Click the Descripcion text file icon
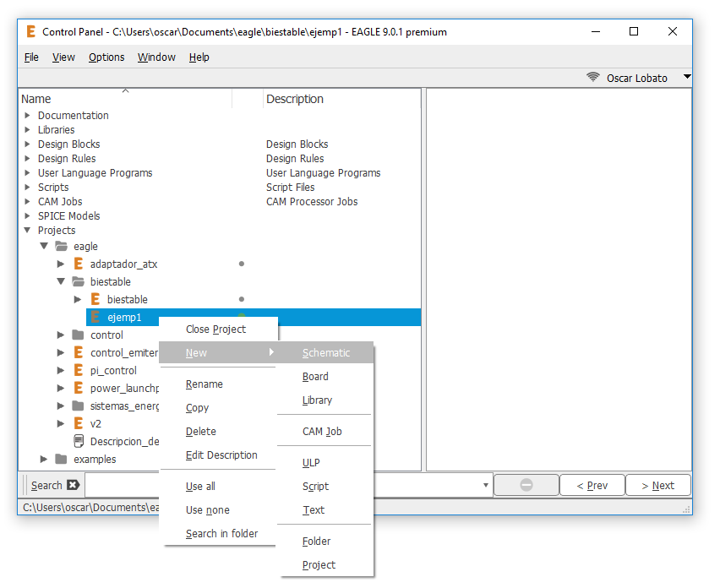The image size is (720, 588). [x=79, y=441]
